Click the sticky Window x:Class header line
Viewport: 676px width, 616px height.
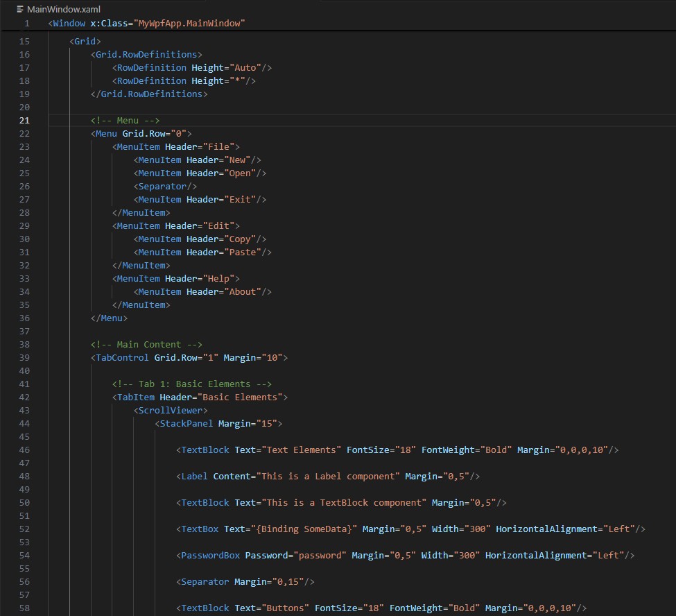click(x=147, y=24)
